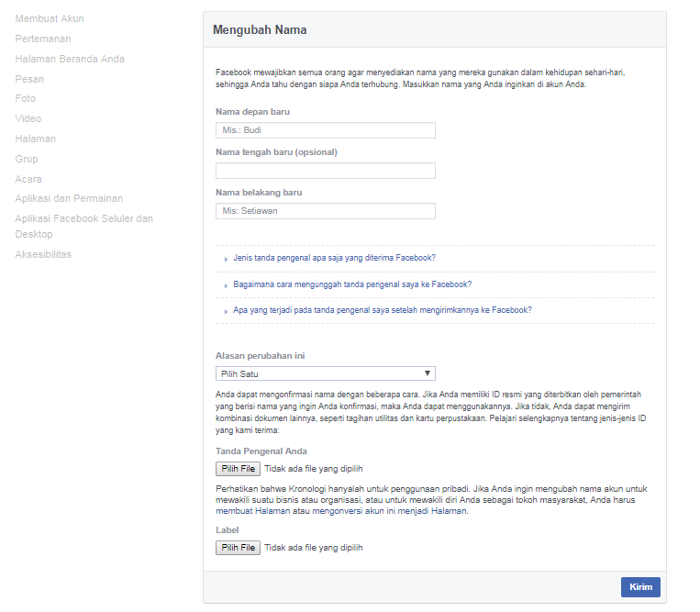Submit the form with Kirim button

coord(640,587)
